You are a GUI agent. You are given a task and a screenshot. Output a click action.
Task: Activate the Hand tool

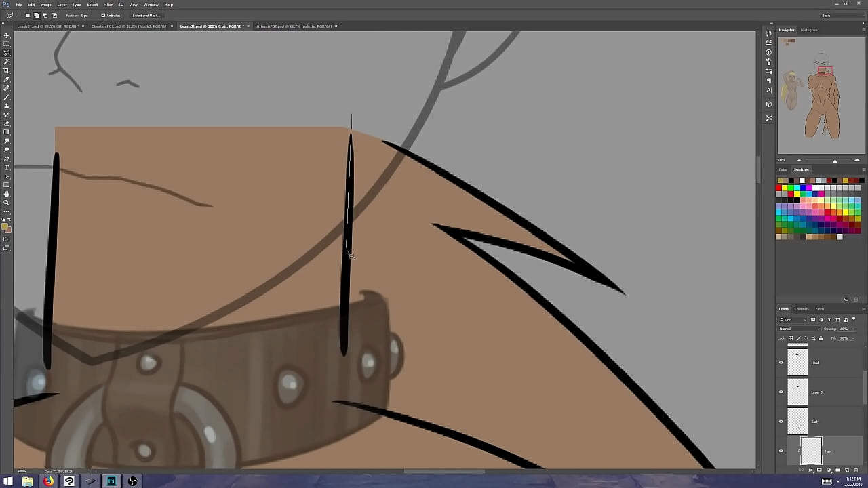(x=7, y=194)
